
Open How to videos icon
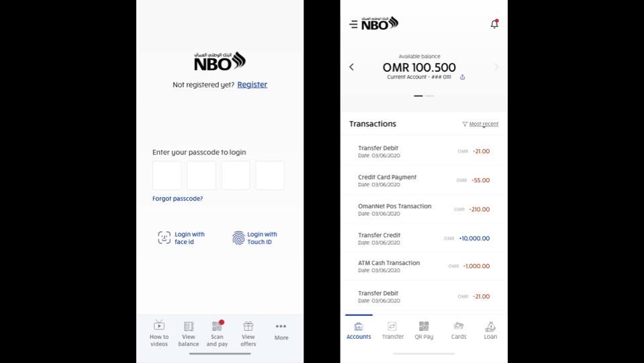(159, 325)
